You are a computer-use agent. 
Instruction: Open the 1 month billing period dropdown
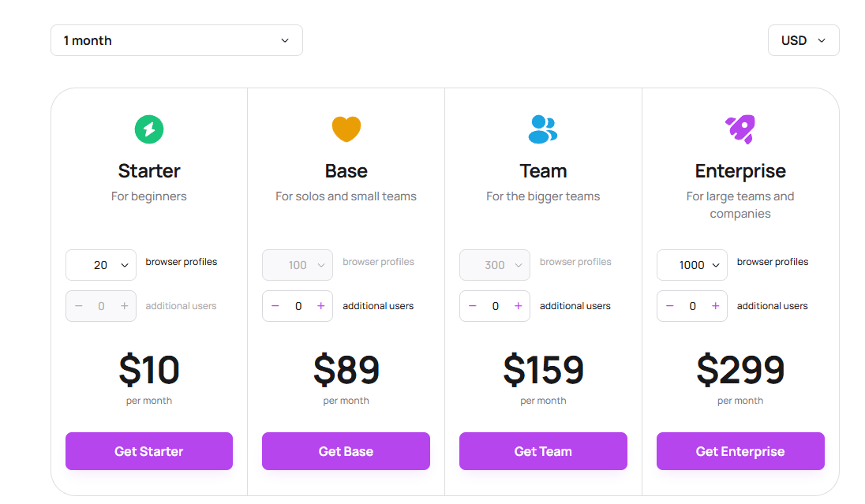pos(177,40)
